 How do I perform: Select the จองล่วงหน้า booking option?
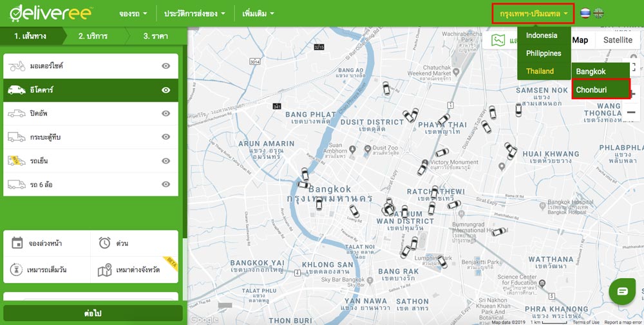[x=47, y=243]
